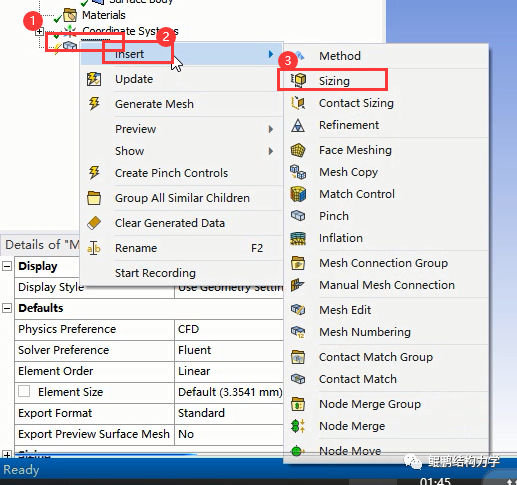Select Inflation submenu entry
The height and width of the screenshot is (485, 517).
point(386,238)
